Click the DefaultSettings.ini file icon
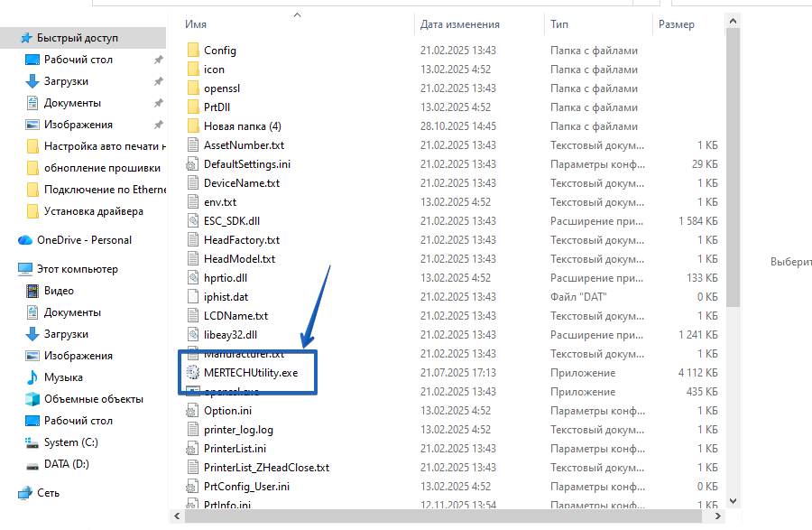The height and width of the screenshot is (530, 812). tap(193, 164)
